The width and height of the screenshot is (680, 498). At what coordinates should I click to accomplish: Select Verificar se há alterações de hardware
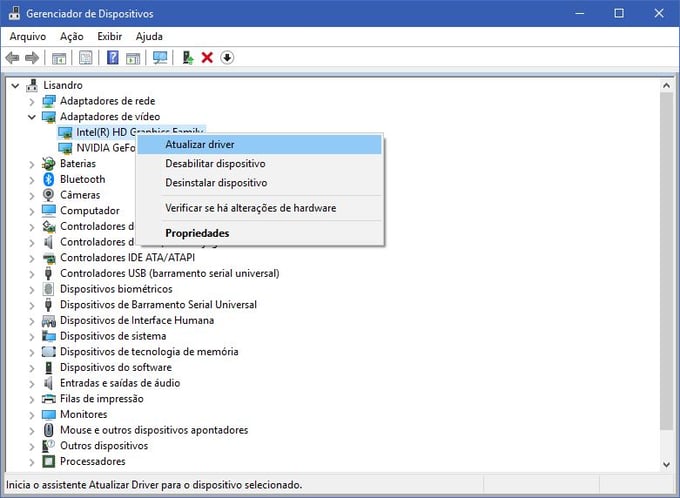point(259,208)
